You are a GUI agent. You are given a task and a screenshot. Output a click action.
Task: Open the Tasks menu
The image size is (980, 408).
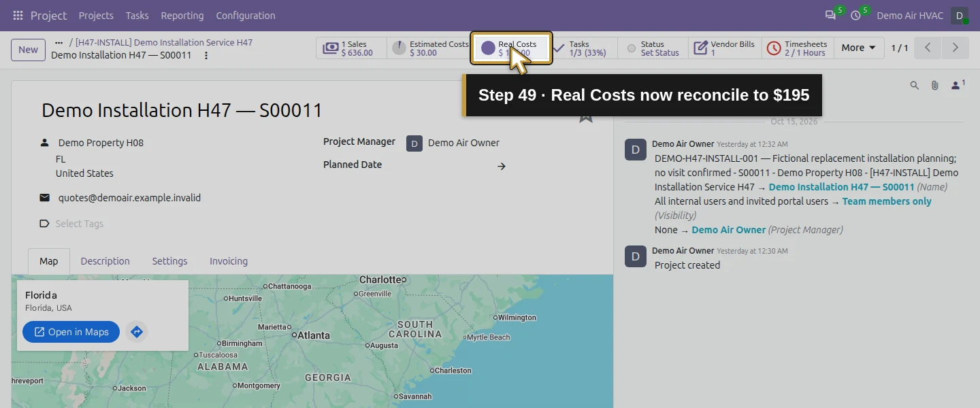coord(137,15)
